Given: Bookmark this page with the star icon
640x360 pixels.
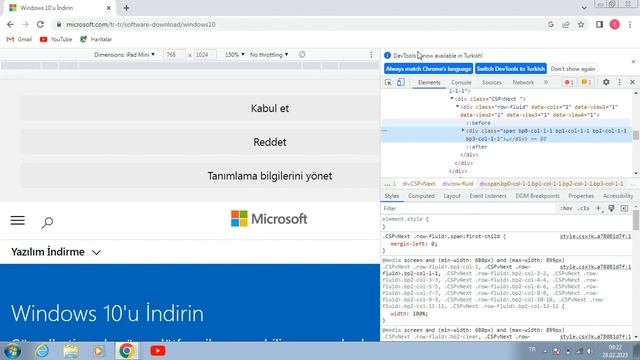Looking at the screenshot, I should point(581,24).
